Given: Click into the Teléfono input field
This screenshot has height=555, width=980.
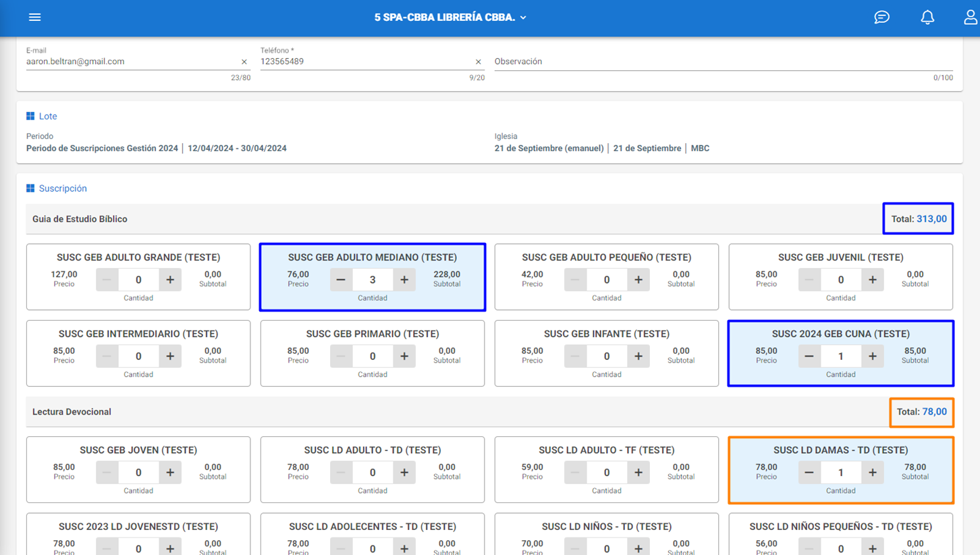Looking at the screenshot, I should pos(366,61).
